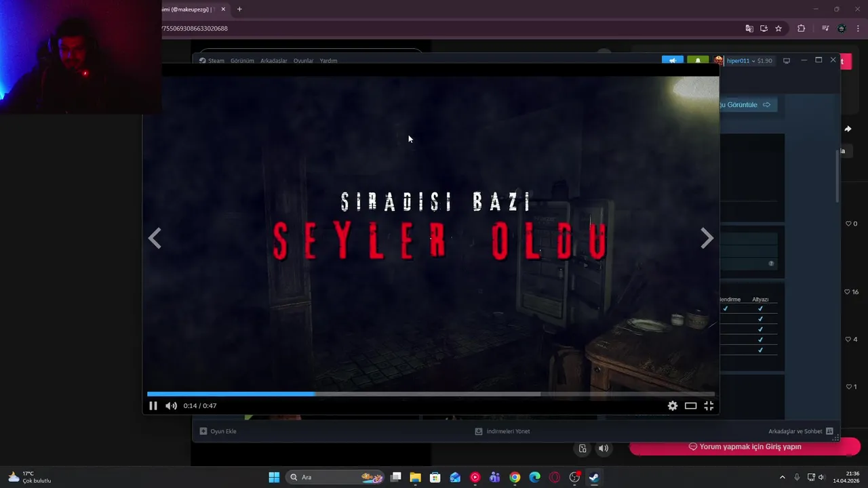
Task: Click Yorum yapmak için Giriş yapın
Action: point(745,447)
